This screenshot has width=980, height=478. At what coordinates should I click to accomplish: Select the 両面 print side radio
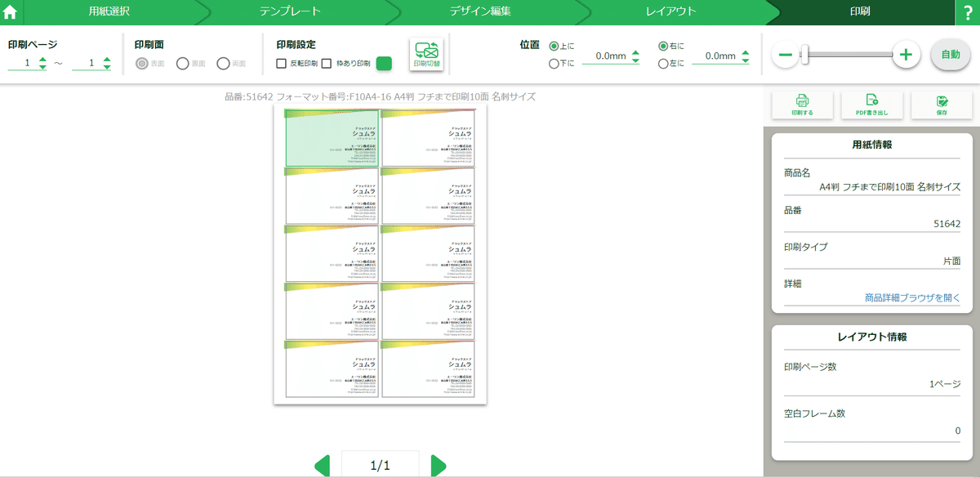pyautogui.click(x=223, y=63)
